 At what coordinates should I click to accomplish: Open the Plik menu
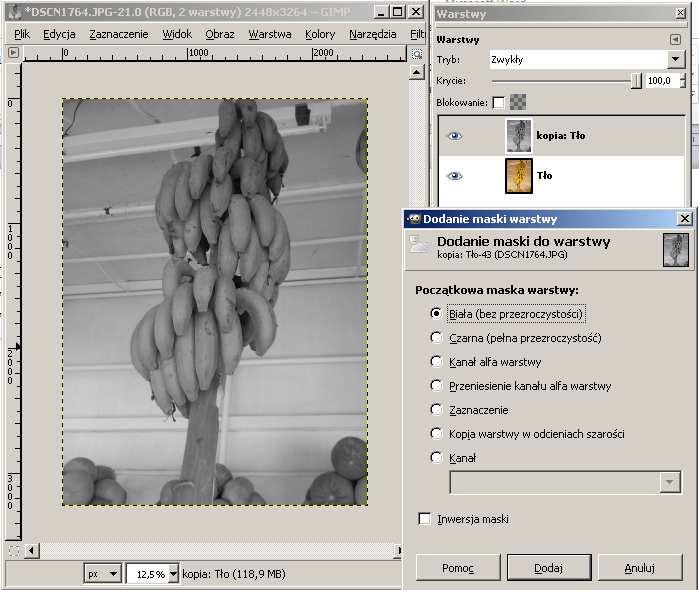21,34
